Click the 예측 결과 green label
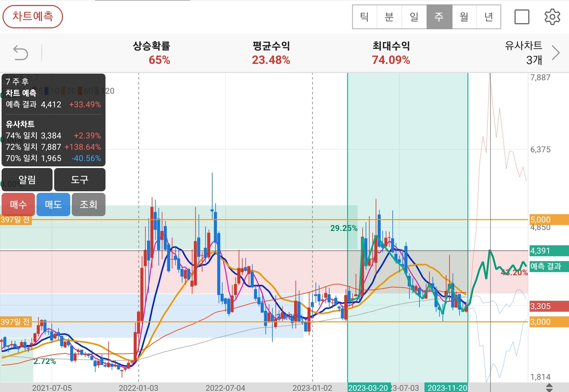Image resolution: width=569 pixels, height=392 pixels. click(549, 266)
